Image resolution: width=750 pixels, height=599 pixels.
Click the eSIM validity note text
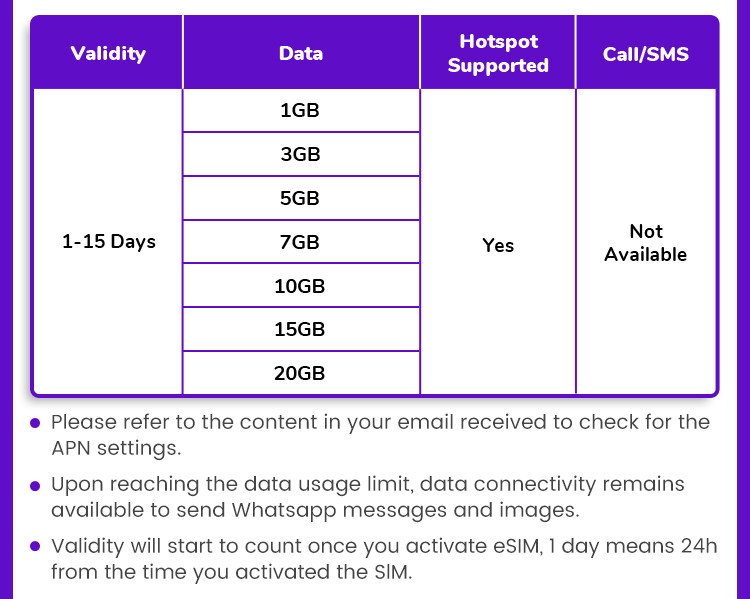(x=384, y=559)
